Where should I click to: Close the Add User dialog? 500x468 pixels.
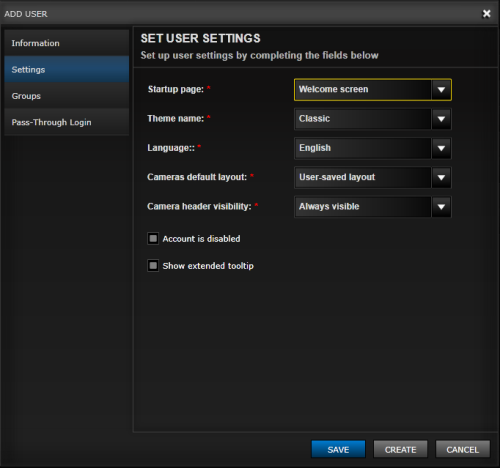click(486, 14)
